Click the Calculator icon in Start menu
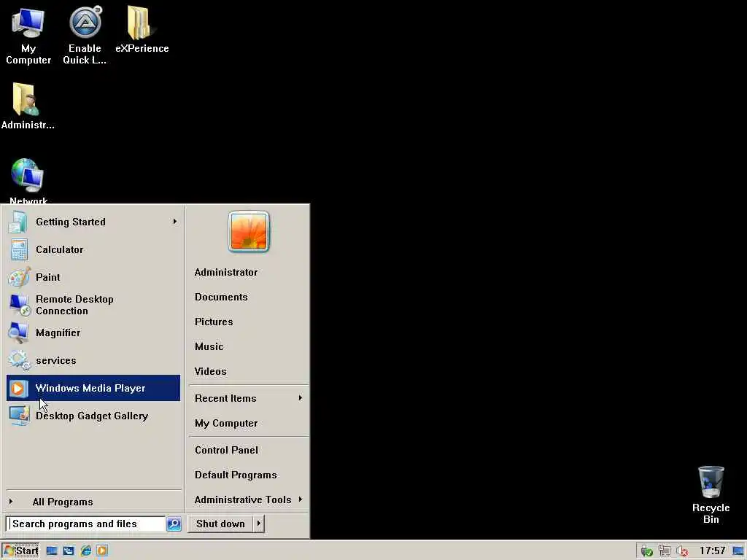Image resolution: width=747 pixels, height=560 pixels. tap(18, 249)
